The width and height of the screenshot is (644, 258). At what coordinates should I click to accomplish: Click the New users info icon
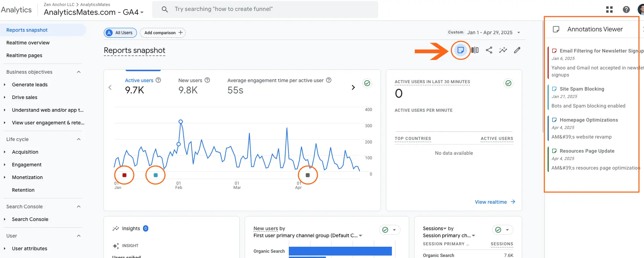click(x=207, y=80)
